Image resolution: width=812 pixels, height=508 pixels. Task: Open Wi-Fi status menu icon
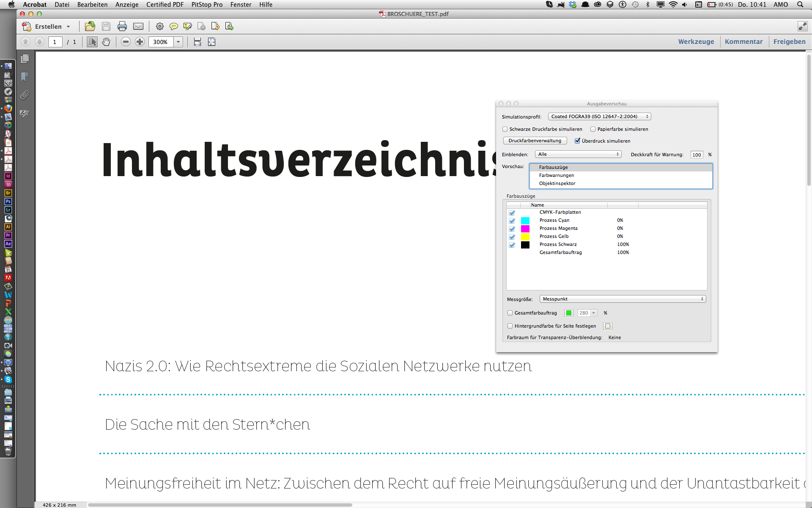673,5
